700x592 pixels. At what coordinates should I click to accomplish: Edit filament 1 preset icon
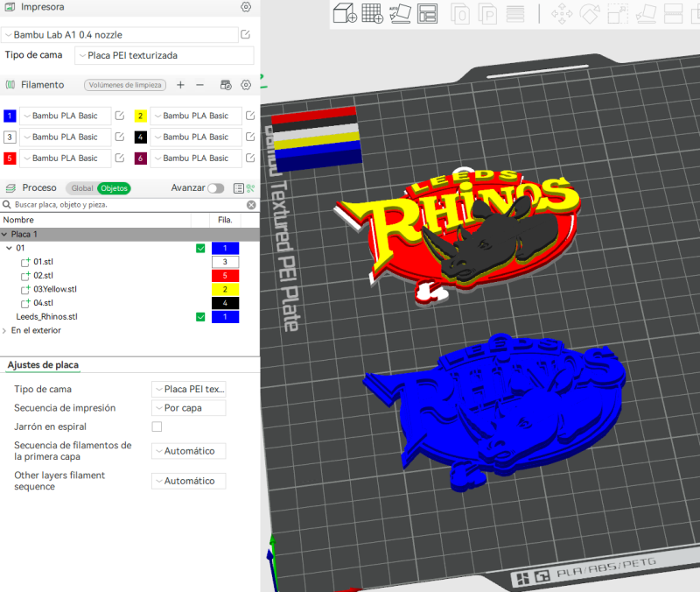coord(120,116)
